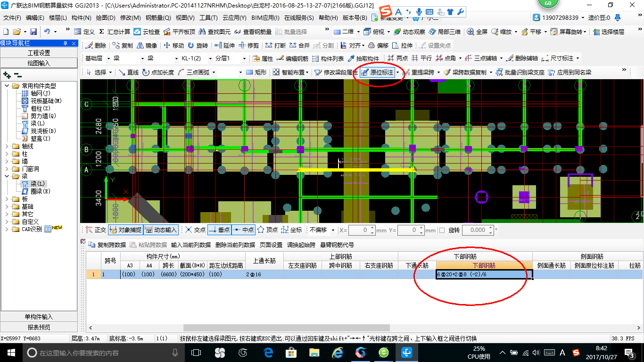The image size is (644, 362).
Task: Click the Save icon in top toolbar
Action: pyautogui.click(x=33, y=32)
